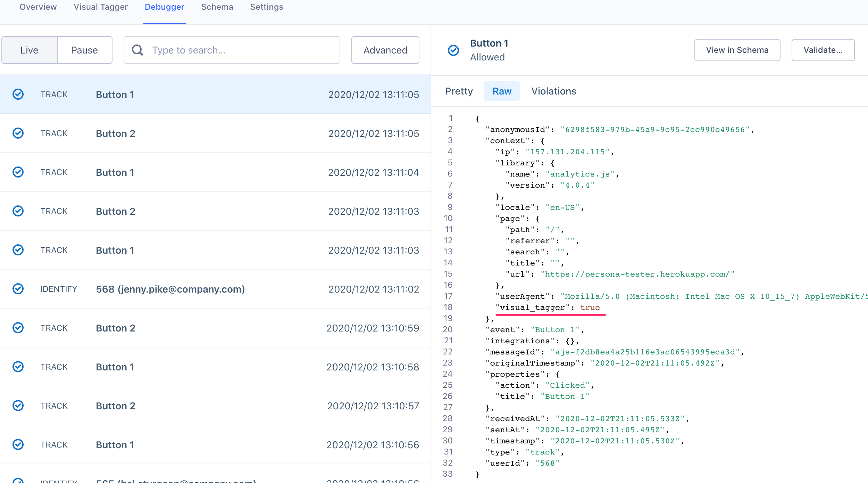868x483 pixels.
Task: Click the check icon next to the IDENTIFY event
Action: click(x=18, y=289)
